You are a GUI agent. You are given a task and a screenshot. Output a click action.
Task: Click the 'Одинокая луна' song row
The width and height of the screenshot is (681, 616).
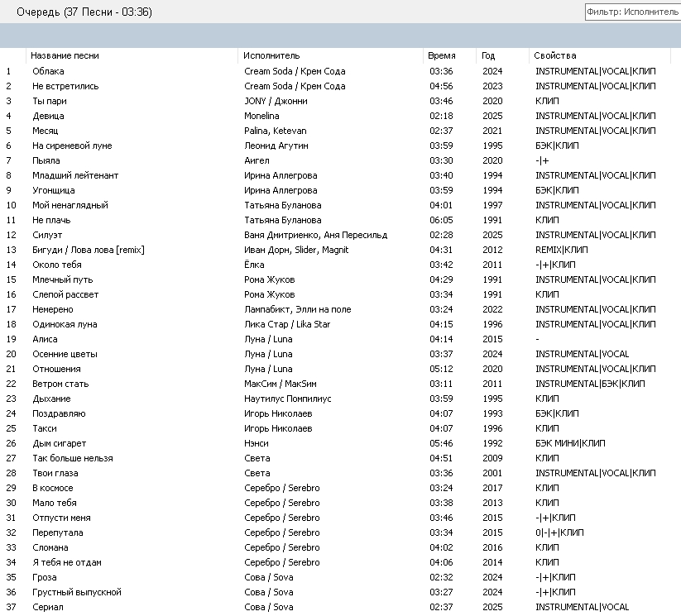[x=65, y=324]
